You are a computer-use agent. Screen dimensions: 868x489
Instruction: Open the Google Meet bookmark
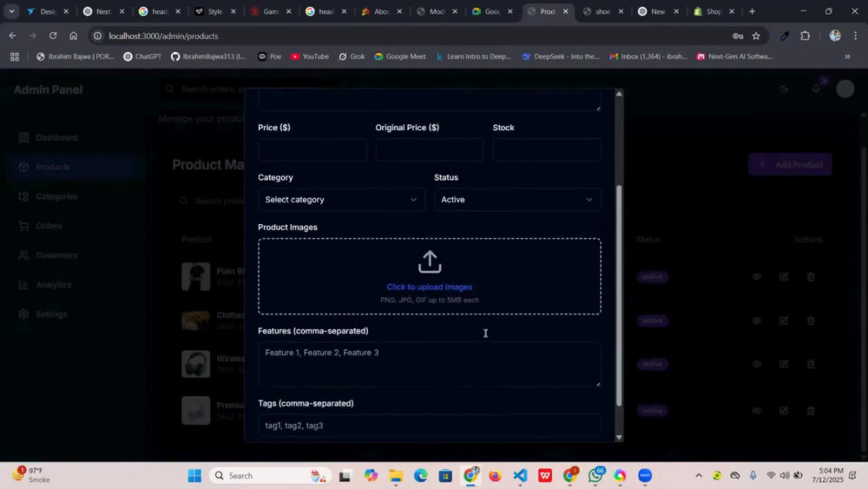coord(400,56)
